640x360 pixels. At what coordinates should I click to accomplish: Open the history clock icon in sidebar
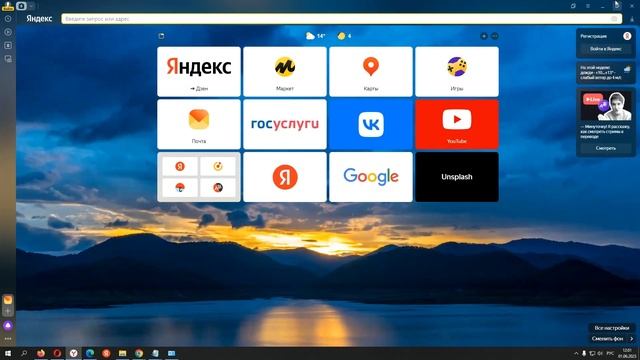coord(8,19)
